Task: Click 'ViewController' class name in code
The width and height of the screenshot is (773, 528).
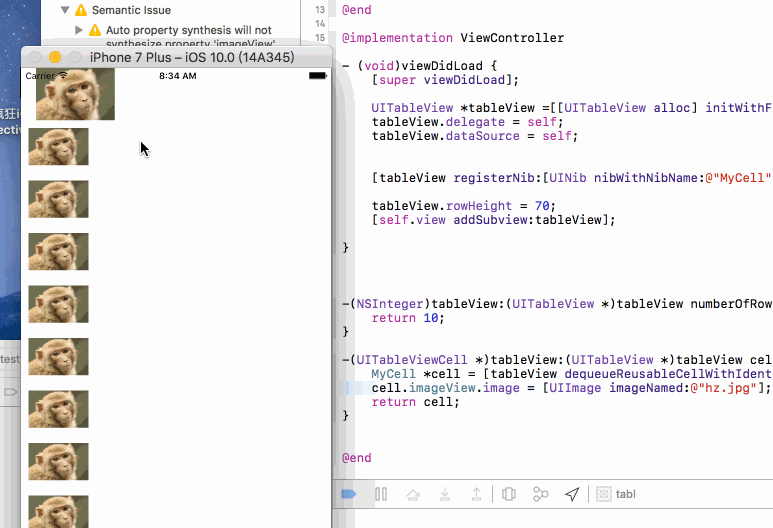Action: coord(512,38)
